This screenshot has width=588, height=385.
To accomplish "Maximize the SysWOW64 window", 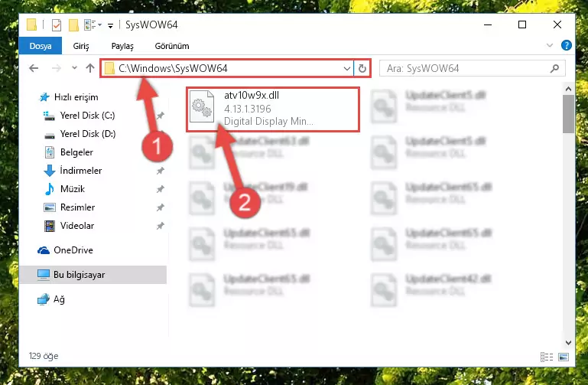I will (x=522, y=25).
